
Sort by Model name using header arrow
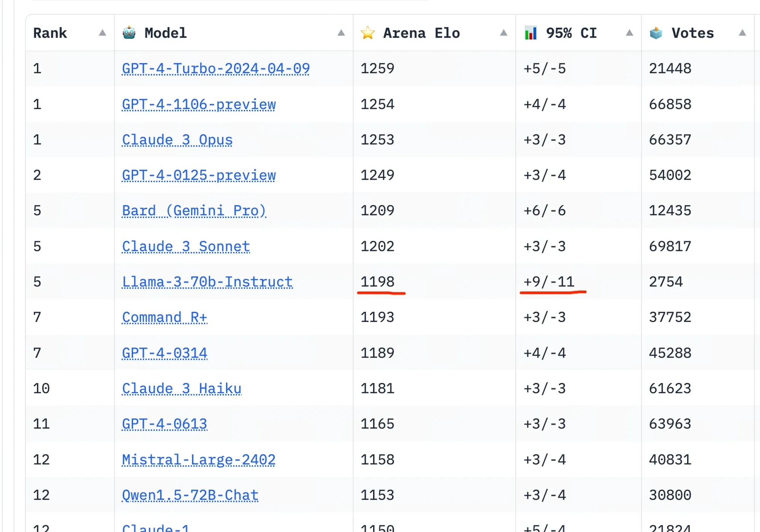pos(341,33)
